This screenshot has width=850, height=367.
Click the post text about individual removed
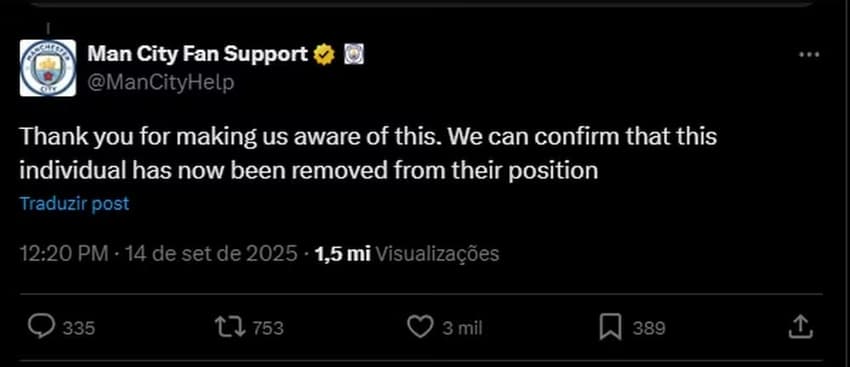click(x=368, y=153)
